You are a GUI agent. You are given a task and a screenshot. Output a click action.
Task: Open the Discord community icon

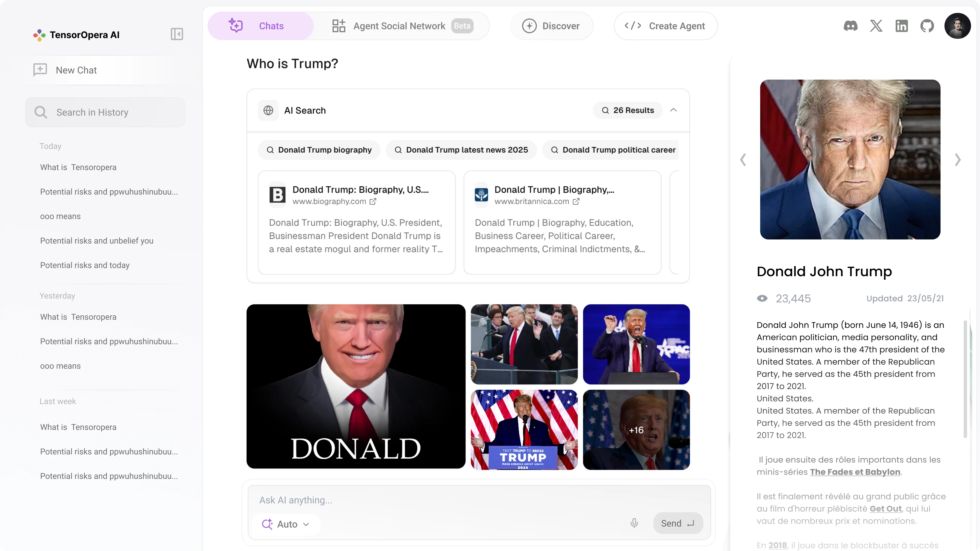point(850,26)
